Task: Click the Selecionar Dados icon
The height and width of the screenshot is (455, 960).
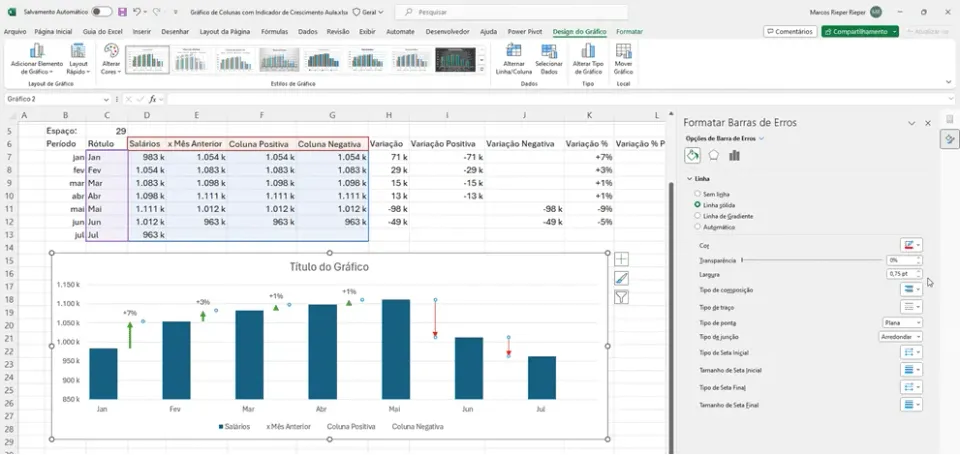Action: click(x=549, y=51)
